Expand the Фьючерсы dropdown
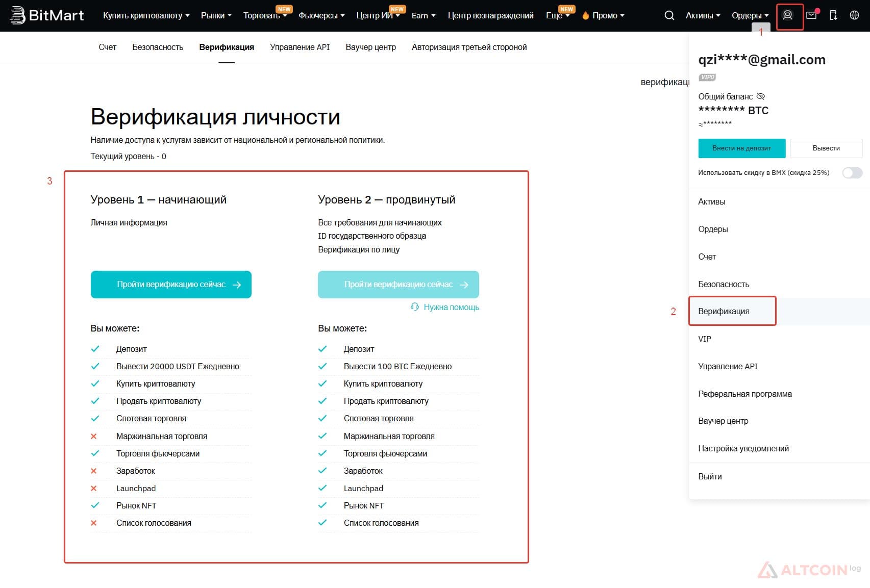870x588 pixels. point(321,16)
